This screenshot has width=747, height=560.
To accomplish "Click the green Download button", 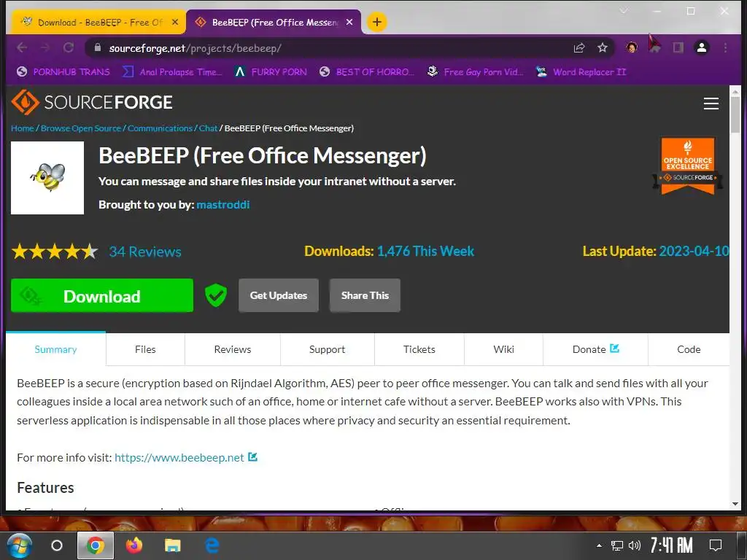I will (x=102, y=295).
